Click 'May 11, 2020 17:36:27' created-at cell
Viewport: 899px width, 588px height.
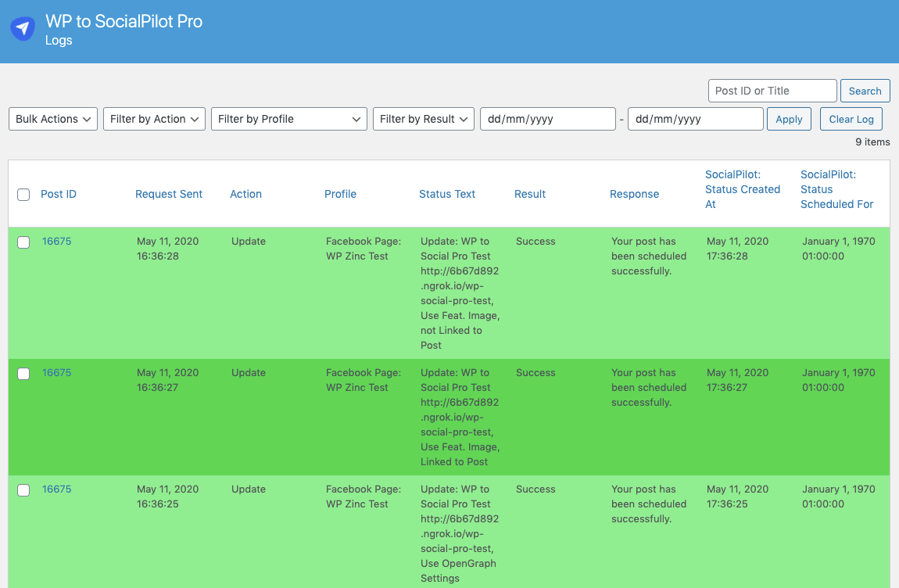[737, 380]
